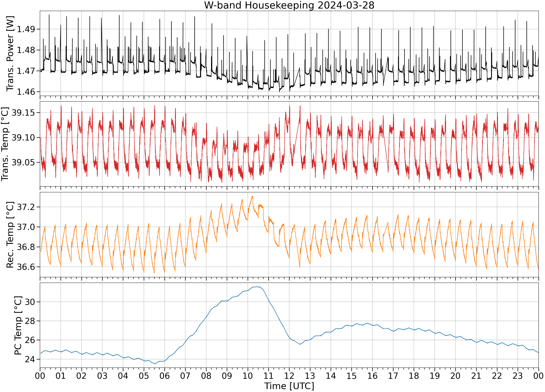The image size is (545, 392).
Task: Click hour label 01 on time axis
Action: 60,376
